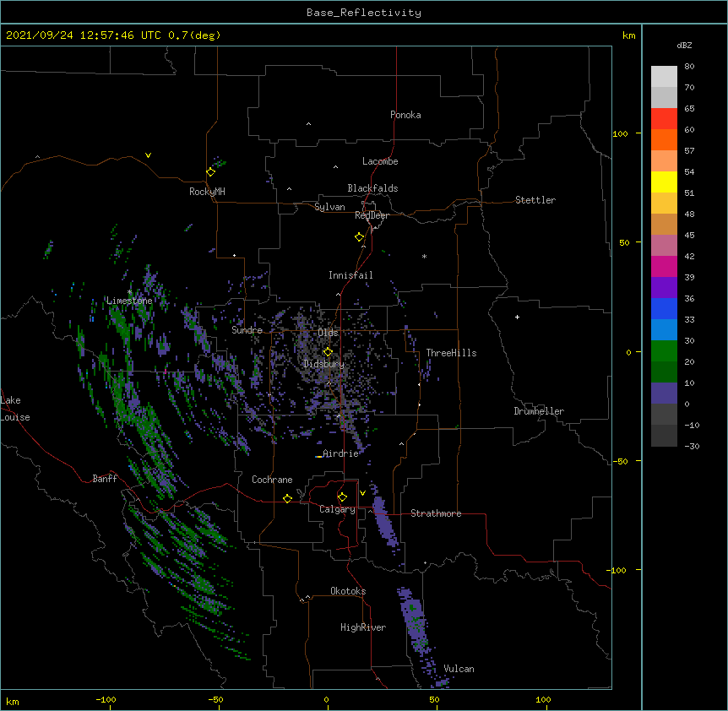The height and width of the screenshot is (711, 728).
Task: Click the Drumheller label
Action: point(539,411)
